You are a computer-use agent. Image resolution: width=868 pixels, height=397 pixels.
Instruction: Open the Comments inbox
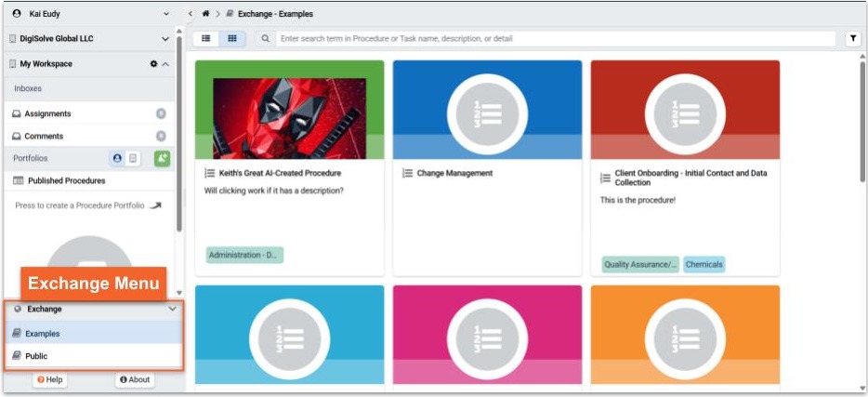89,137
